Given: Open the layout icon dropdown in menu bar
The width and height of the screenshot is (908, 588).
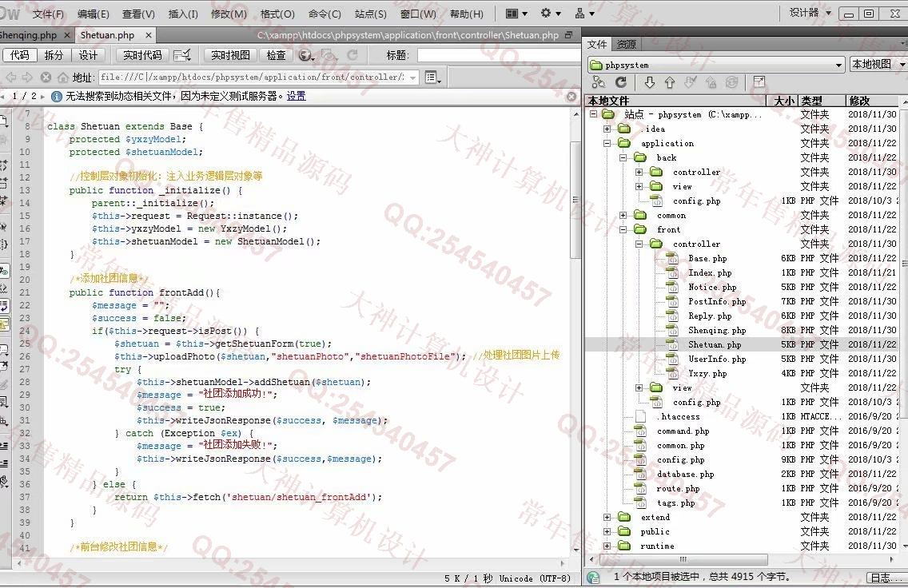Looking at the screenshot, I should pos(516,14).
